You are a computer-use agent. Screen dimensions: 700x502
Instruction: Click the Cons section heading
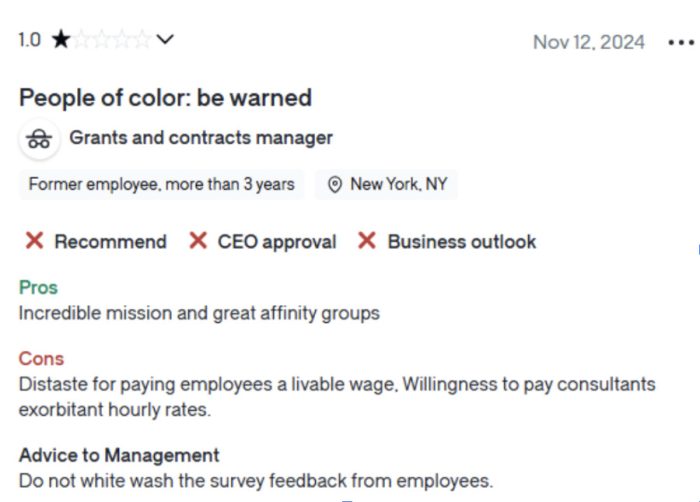pos(41,359)
